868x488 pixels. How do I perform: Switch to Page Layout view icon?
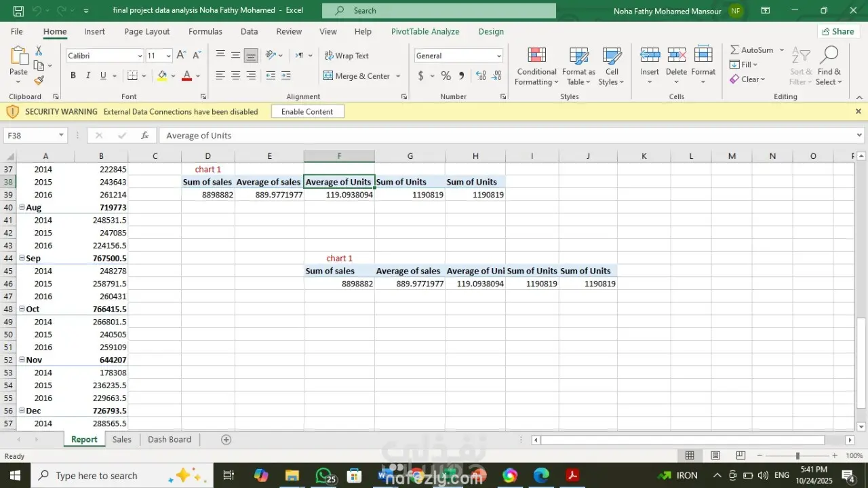click(x=715, y=455)
